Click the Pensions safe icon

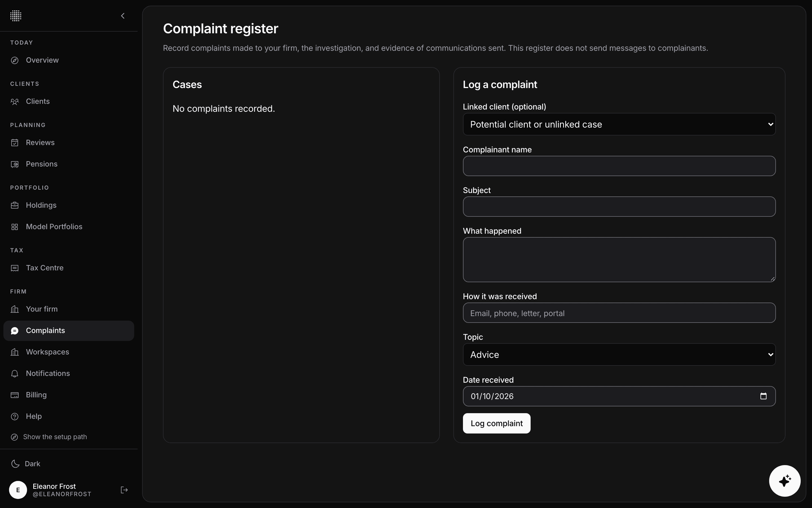click(14, 164)
